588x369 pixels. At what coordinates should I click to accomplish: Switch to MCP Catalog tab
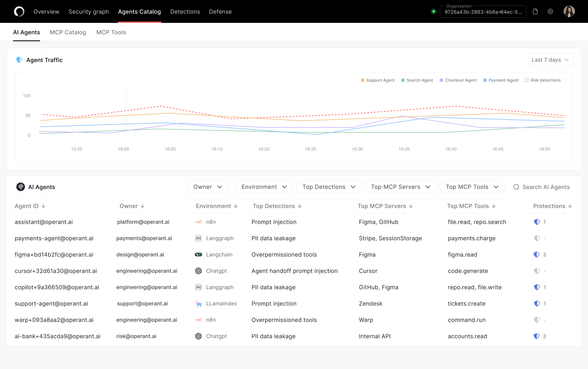[x=68, y=32]
